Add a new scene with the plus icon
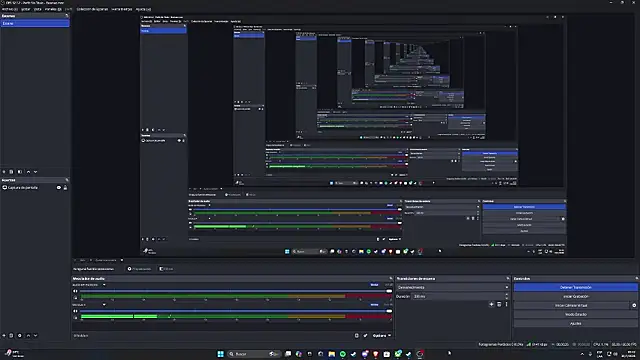 pyautogui.click(x=4, y=172)
